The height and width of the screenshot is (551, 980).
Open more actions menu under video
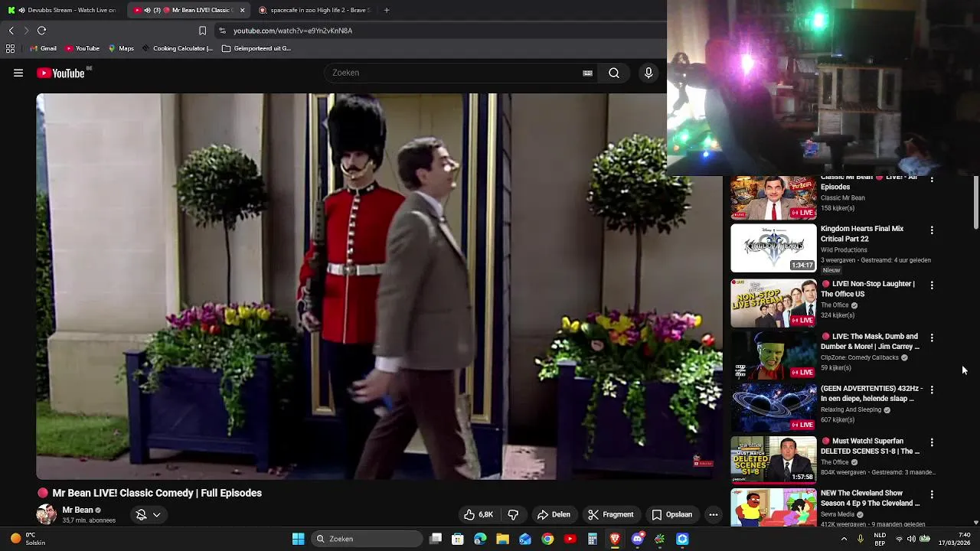pos(714,514)
